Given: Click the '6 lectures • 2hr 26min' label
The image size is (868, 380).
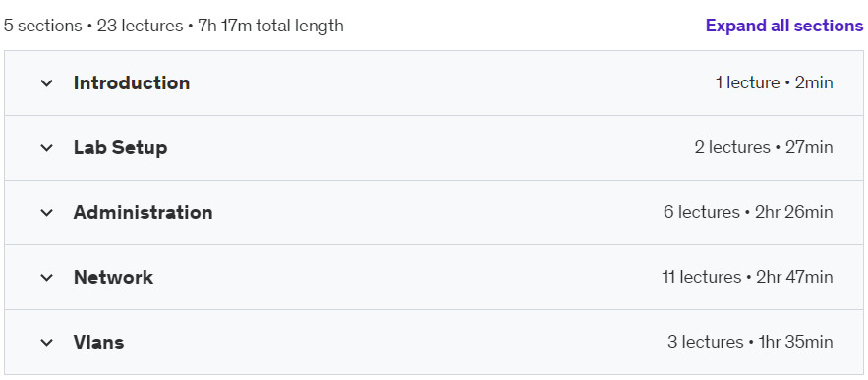Looking at the screenshot, I should (748, 212).
